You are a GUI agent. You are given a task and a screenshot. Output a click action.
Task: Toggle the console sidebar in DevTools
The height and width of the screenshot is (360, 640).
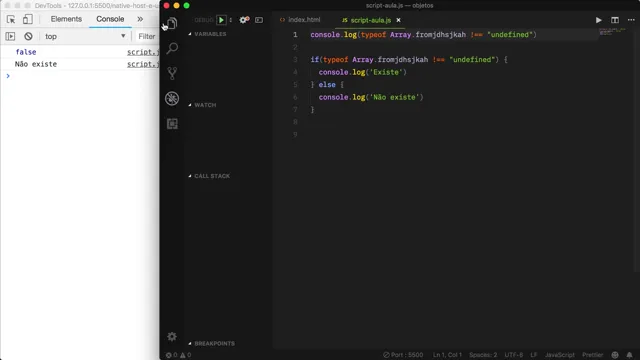(x=10, y=36)
